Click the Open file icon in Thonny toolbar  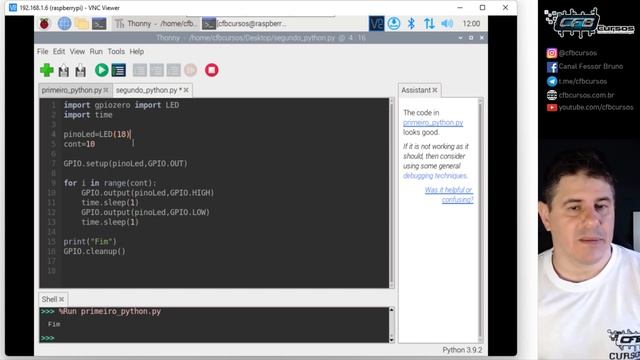click(x=64, y=71)
